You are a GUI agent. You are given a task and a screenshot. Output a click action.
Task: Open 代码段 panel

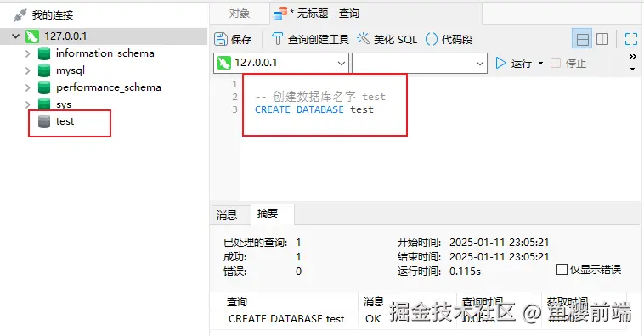point(449,39)
